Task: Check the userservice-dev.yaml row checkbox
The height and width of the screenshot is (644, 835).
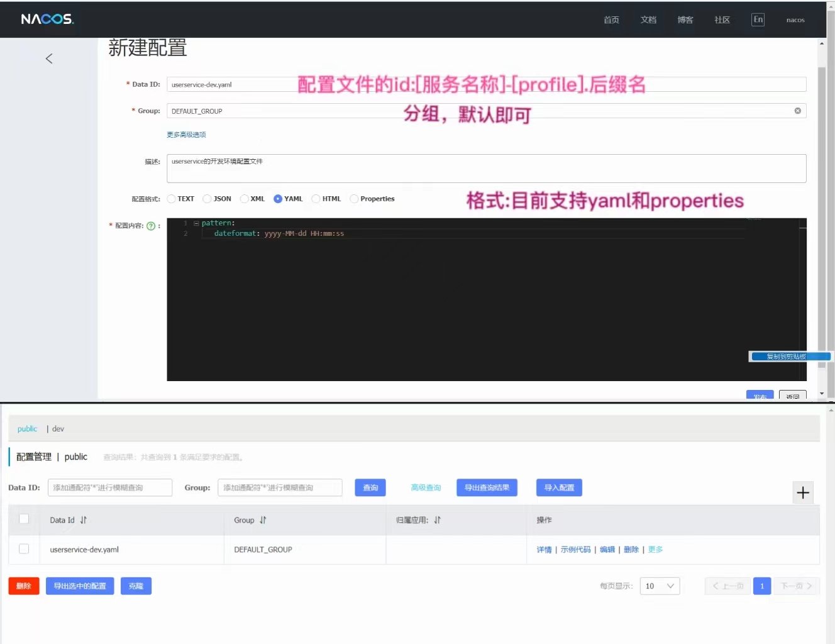Action: [23, 548]
